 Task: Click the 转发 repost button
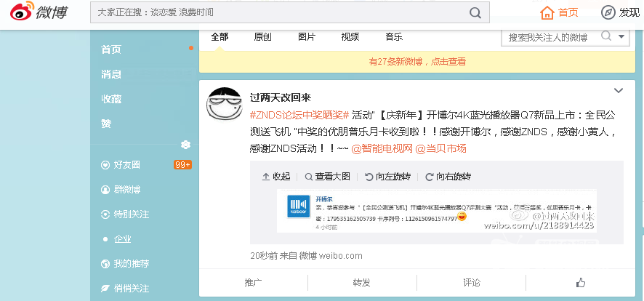click(362, 283)
